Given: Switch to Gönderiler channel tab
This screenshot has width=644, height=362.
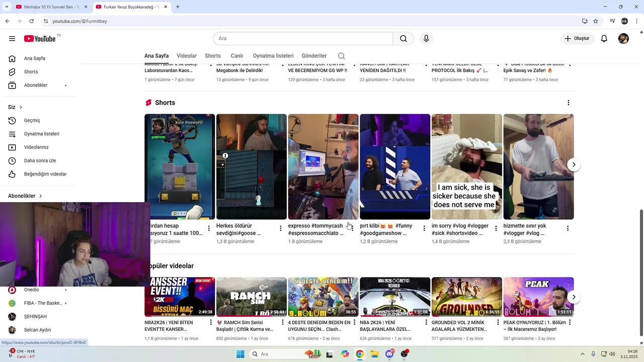Looking at the screenshot, I should pyautogui.click(x=314, y=56).
